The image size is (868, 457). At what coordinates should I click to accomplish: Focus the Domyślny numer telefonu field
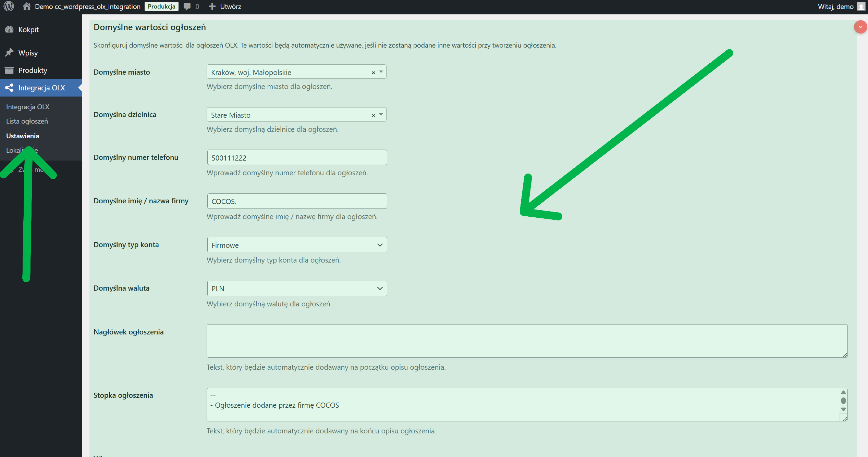297,157
